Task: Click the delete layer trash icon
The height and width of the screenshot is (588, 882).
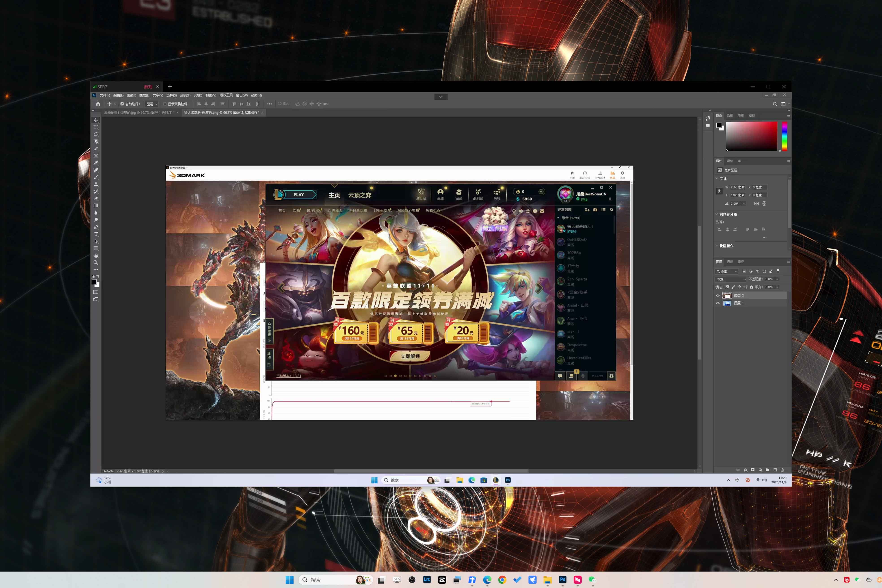Action: [x=782, y=470]
